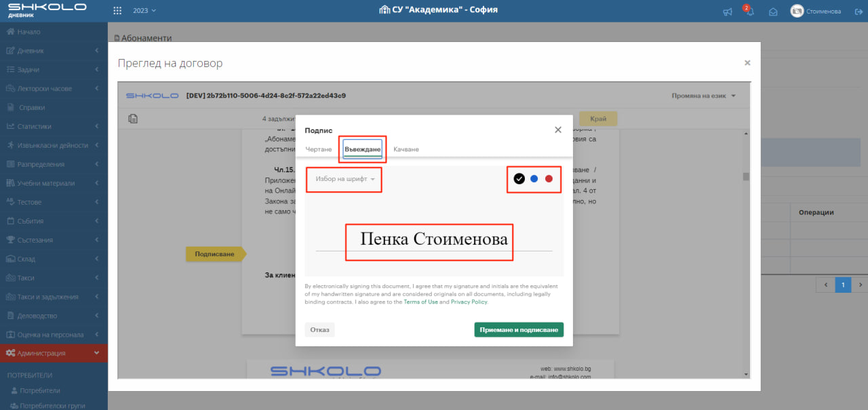Expand the language change dropdown

703,96
